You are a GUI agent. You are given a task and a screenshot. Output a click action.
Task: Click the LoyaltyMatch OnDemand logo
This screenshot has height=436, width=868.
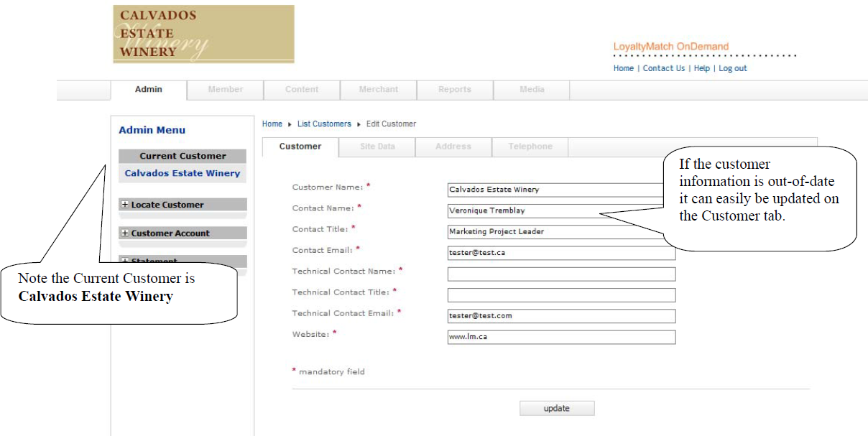[x=671, y=46]
